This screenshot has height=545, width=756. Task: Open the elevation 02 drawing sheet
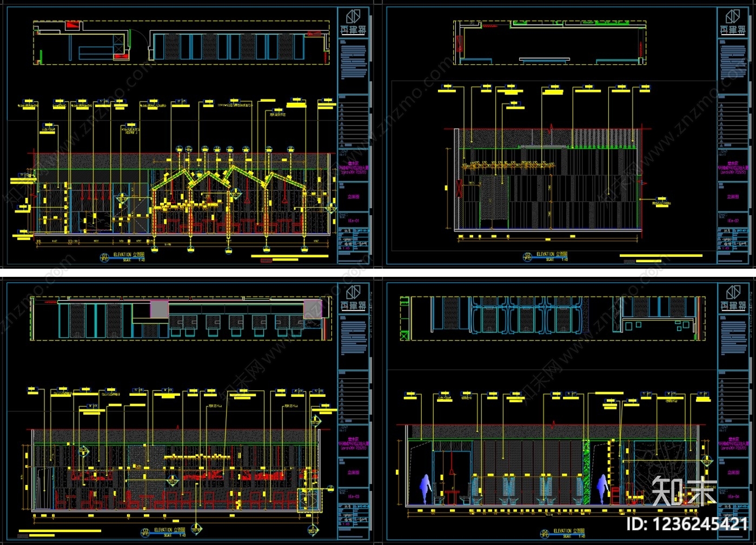567,136
